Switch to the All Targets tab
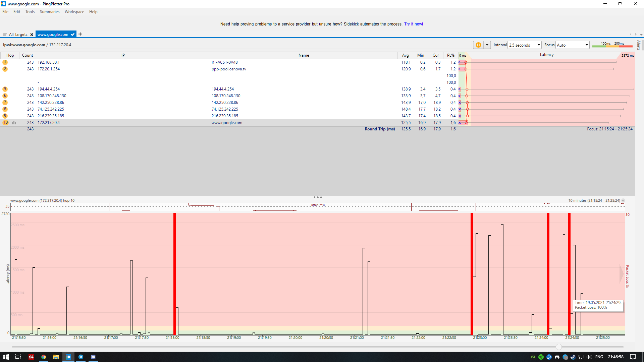The width and height of the screenshot is (644, 362). click(18, 35)
